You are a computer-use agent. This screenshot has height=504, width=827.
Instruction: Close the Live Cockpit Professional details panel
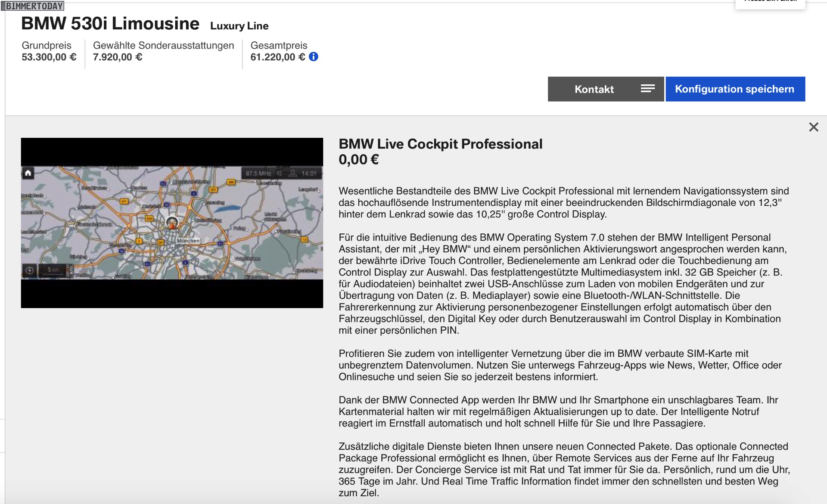click(x=813, y=127)
